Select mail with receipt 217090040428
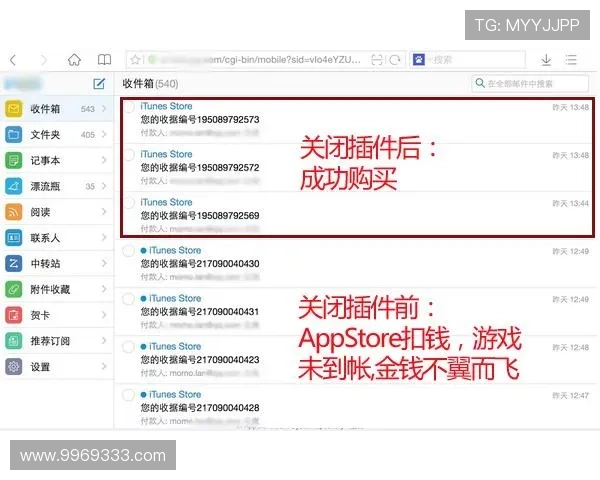 click(128, 395)
